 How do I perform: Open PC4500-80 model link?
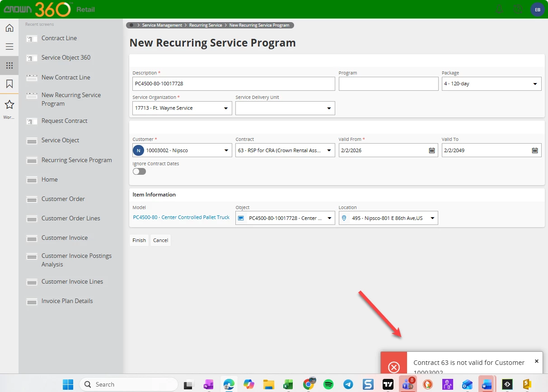tap(181, 217)
